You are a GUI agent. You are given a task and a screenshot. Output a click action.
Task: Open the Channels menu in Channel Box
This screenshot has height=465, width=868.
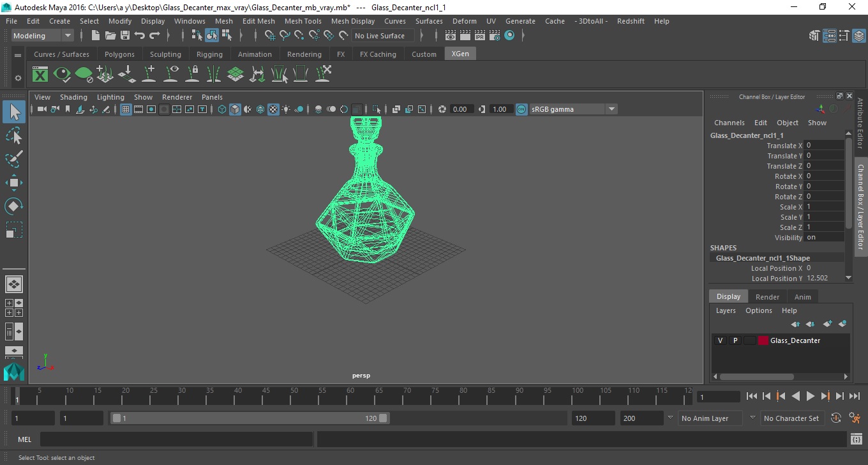coord(729,123)
